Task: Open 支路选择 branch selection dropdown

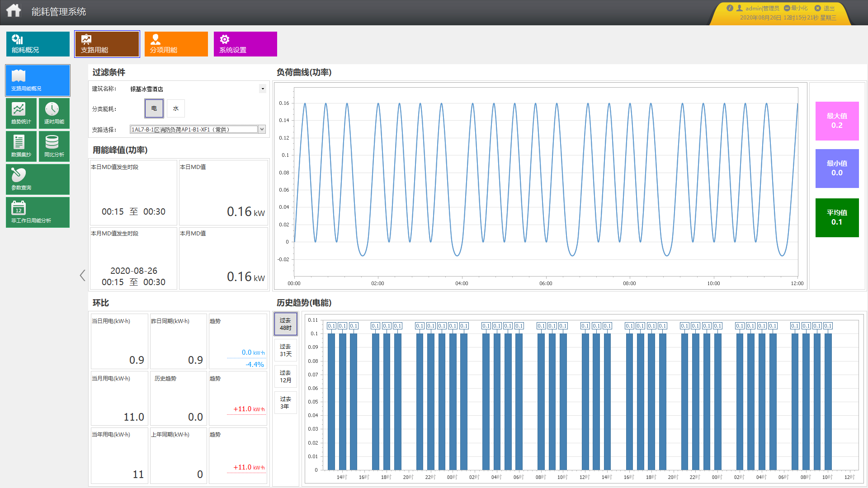Action: [262, 130]
